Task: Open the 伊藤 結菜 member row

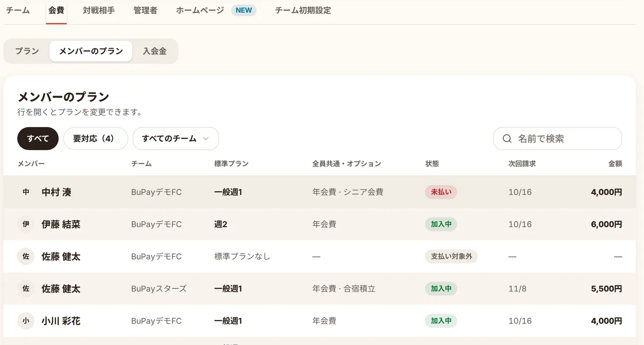Action: pyautogui.click(x=319, y=224)
